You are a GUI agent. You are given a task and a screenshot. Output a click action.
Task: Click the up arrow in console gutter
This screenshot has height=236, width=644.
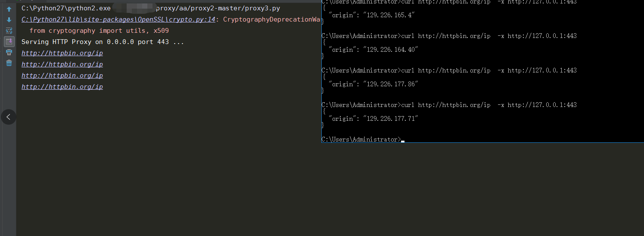point(9,9)
